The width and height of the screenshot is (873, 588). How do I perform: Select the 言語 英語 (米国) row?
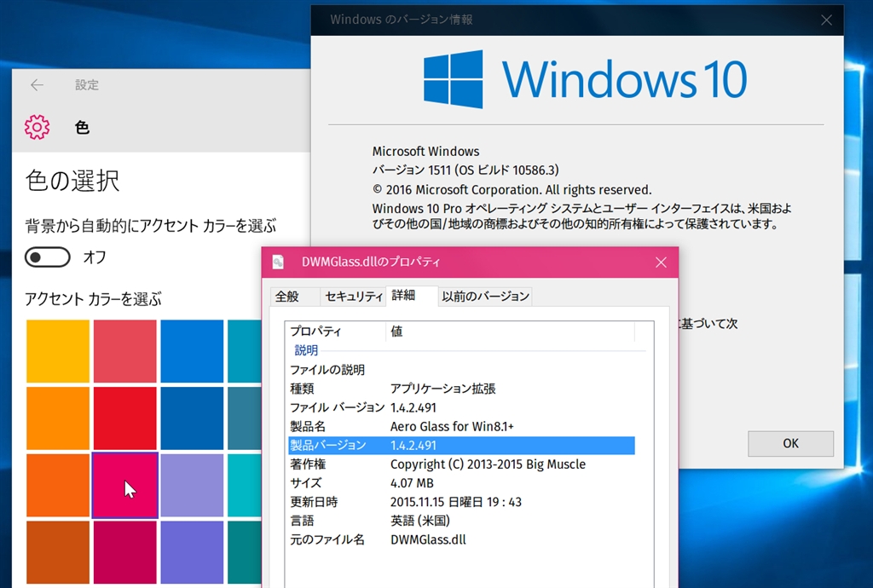click(461, 521)
